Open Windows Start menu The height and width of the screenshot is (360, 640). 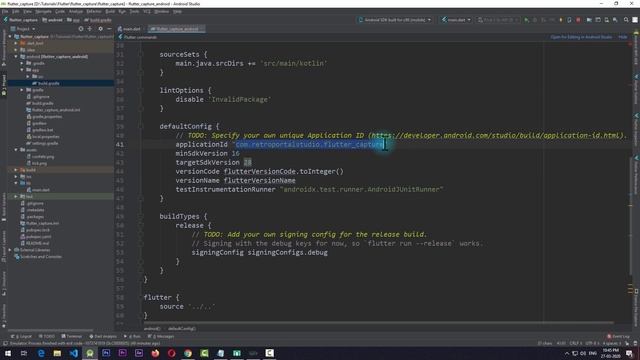point(7,353)
